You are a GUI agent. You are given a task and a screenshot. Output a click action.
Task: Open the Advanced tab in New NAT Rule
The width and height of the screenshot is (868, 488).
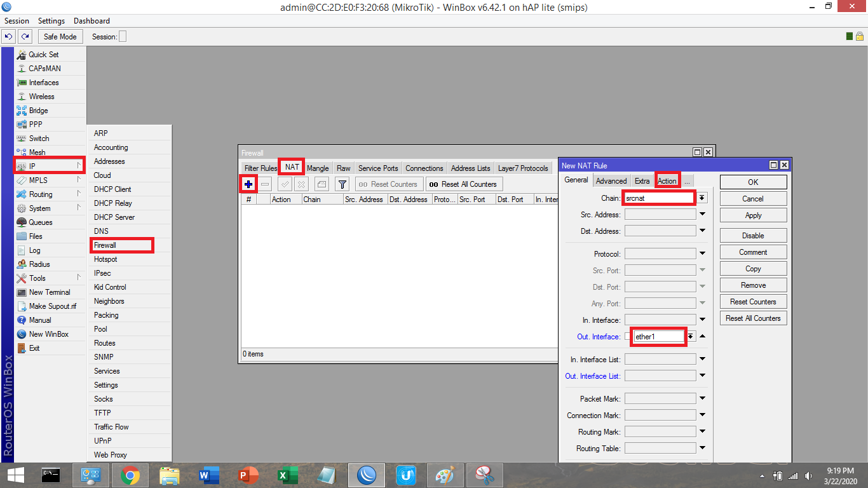tap(611, 181)
